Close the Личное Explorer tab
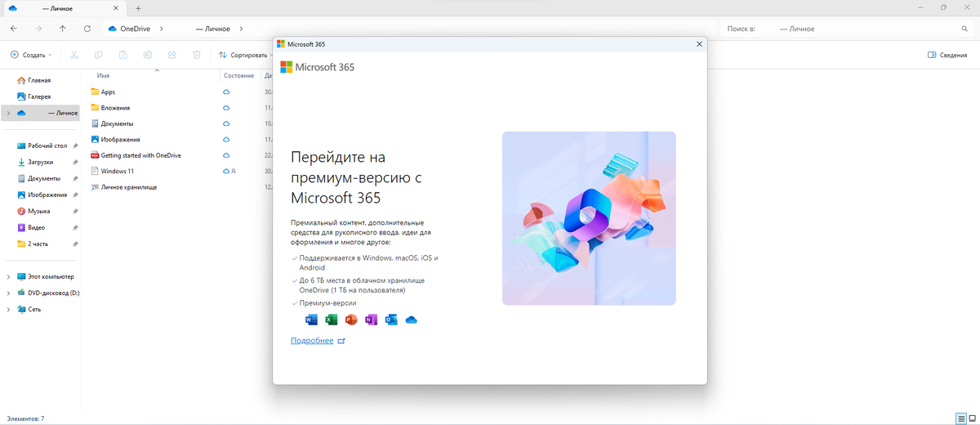Screen dimensions: 980x425 pyautogui.click(x=114, y=7)
